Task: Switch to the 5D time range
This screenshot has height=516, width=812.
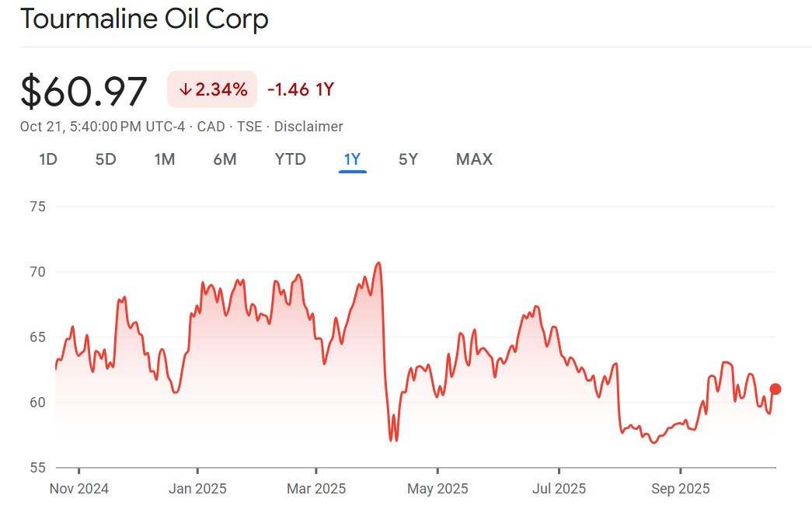Action: 106,159
